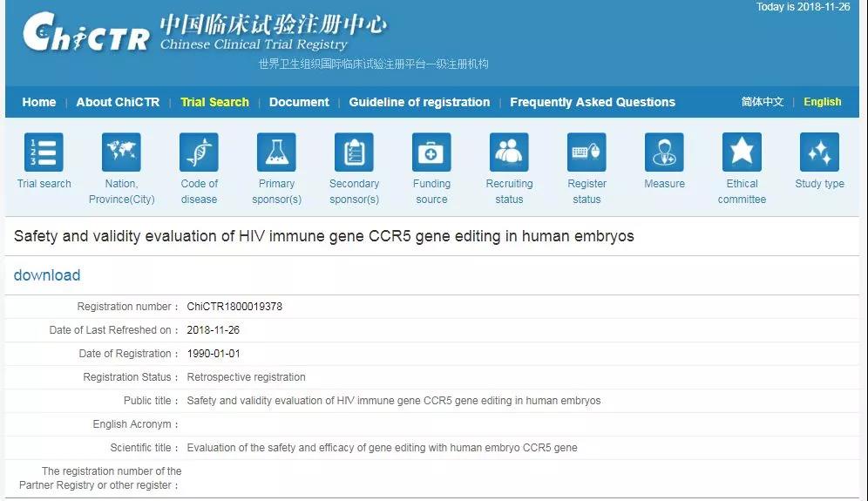Select the Funding source medical kit icon
This screenshot has width=868, height=501.
431,152
